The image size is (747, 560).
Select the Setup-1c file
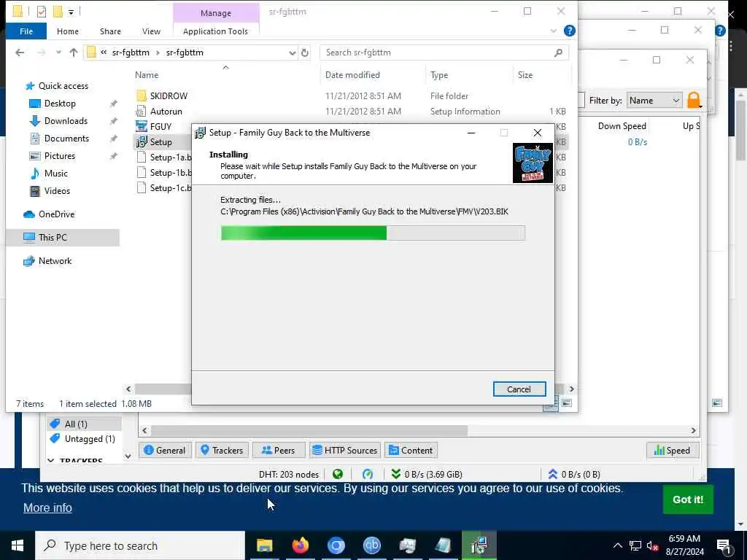click(x=164, y=188)
